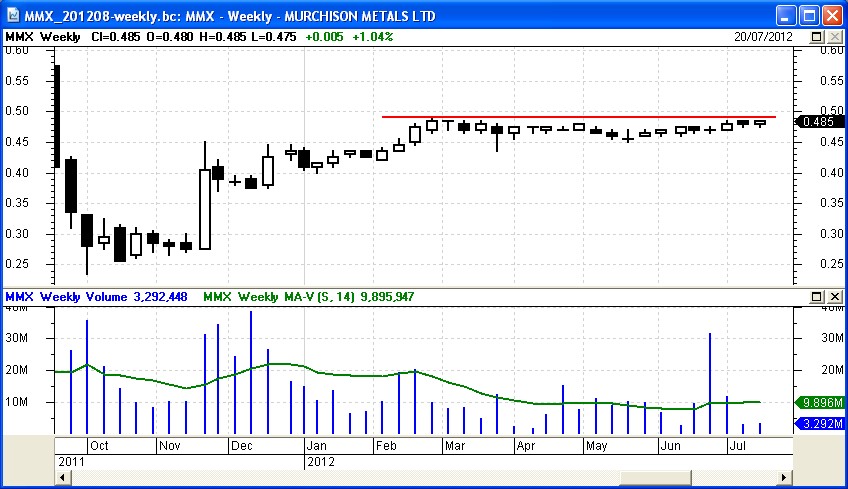Viewport: 848px width, 489px height.
Task: Close the price chart pane
Action: [835, 37]
